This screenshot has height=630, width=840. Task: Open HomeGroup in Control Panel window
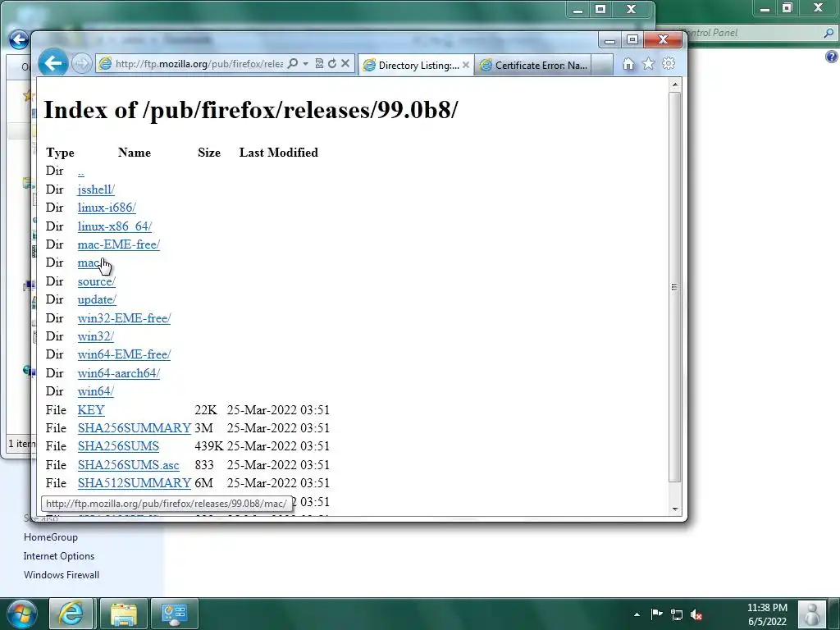(x=50, y=537)
